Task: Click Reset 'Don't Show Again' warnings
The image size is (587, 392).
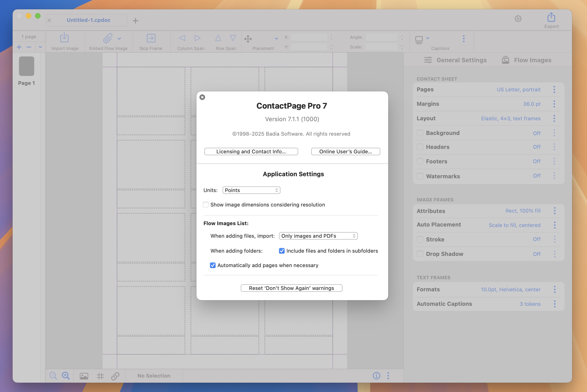Action: (291, 288)
